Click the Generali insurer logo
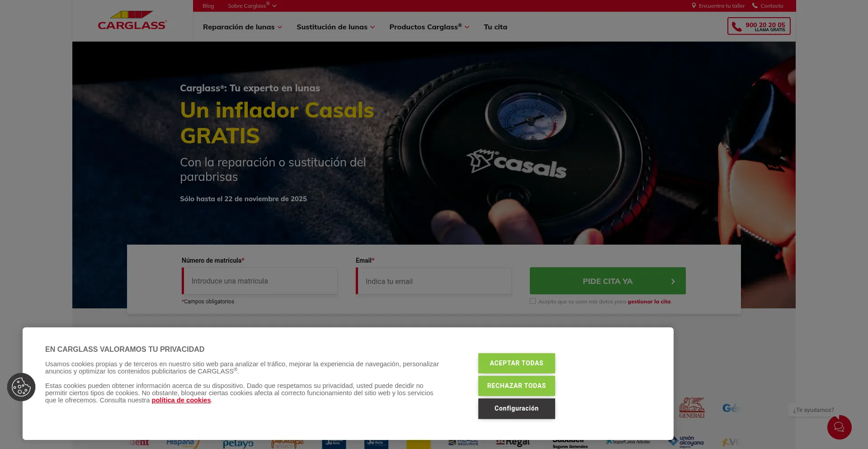 [692, 408]
